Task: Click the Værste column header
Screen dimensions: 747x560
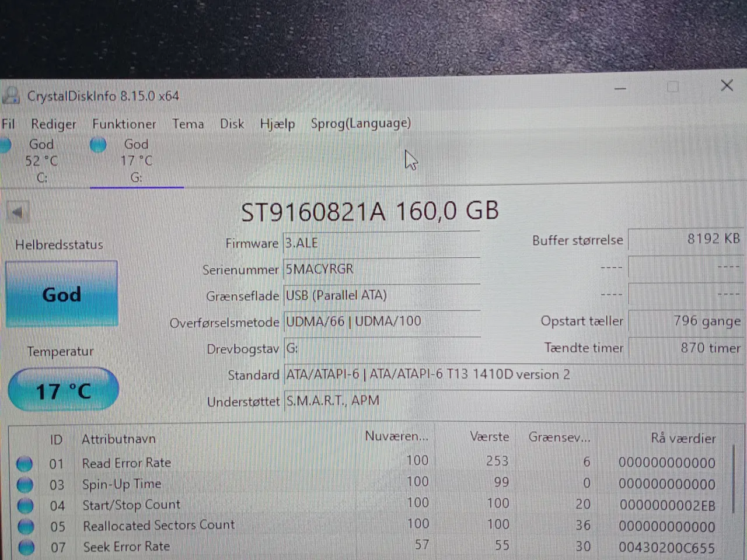Action: tap(490, 437)
